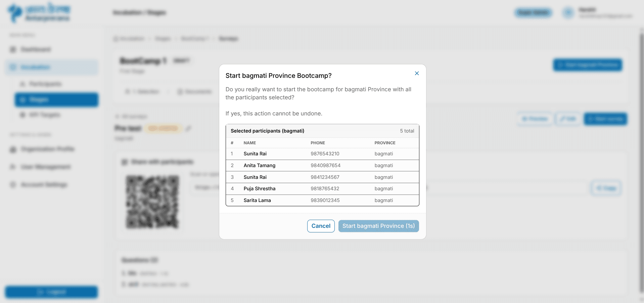Select Sunita Rai in row 3

point(255,177)
